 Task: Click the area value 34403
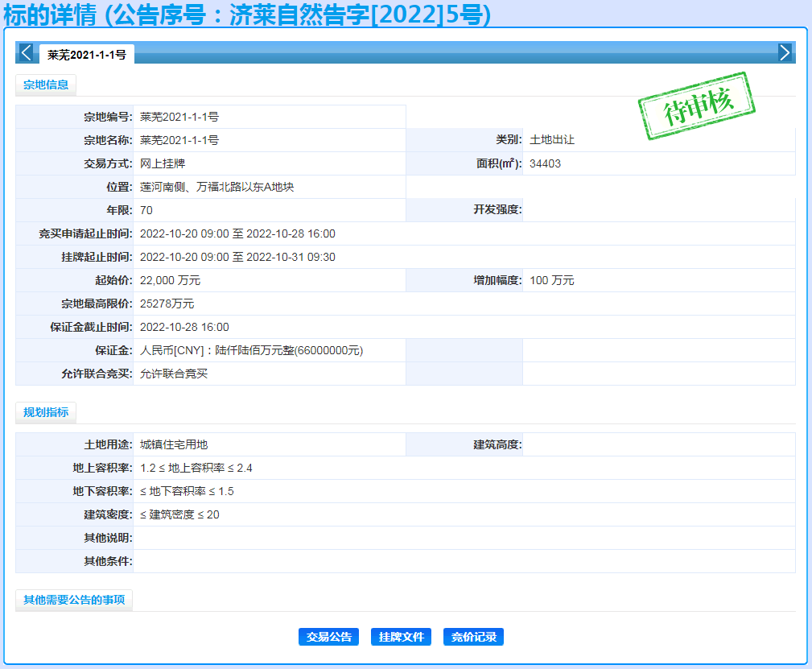pos(546,163)
